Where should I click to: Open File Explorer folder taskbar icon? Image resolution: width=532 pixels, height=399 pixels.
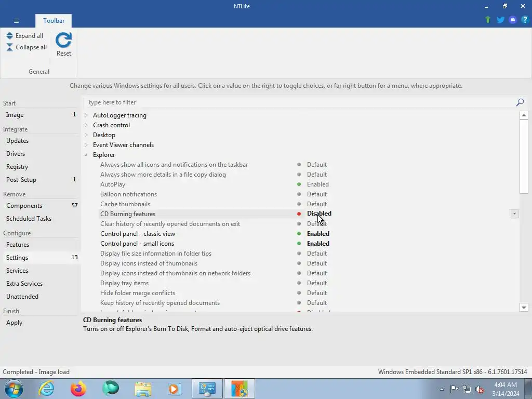tap(143, 389)
